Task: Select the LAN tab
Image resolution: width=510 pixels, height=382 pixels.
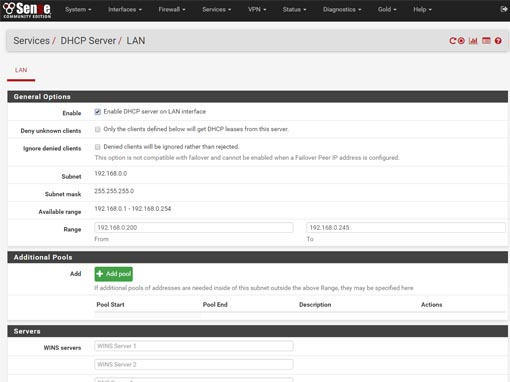Action: pos(21,70)
